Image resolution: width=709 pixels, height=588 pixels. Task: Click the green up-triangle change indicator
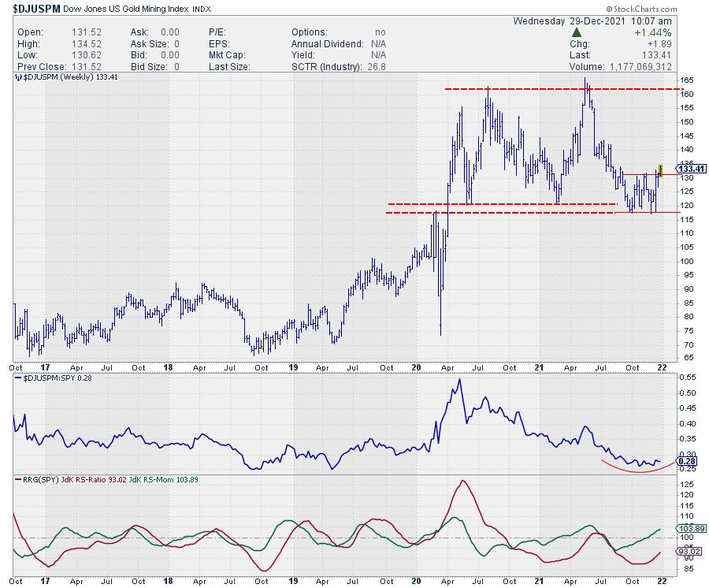tap(576, 32)
